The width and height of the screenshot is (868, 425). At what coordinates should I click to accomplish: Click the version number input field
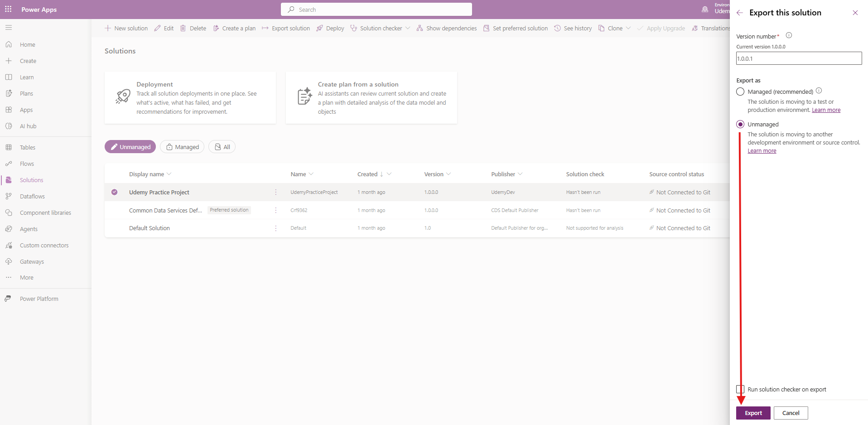(799, 58)
